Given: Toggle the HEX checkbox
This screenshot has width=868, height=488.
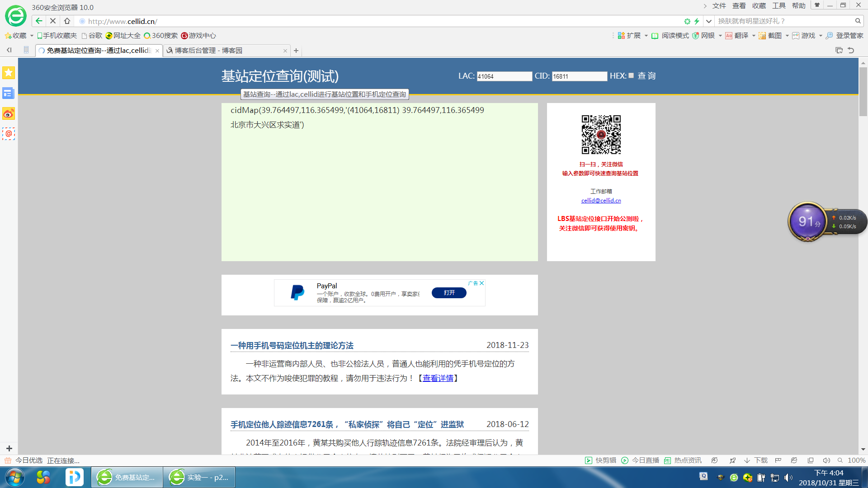Looking at the screenshot, I should point(631,76).
